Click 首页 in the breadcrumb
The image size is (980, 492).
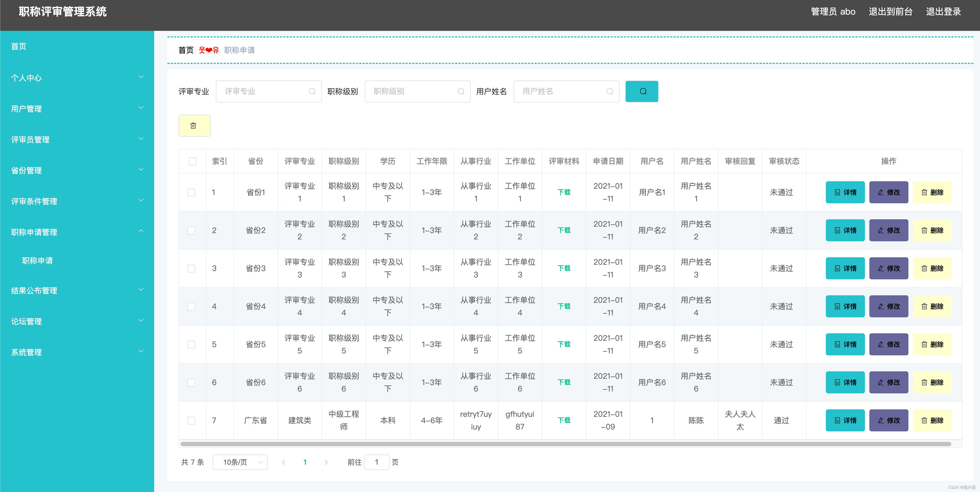click(x=186, y=50)
